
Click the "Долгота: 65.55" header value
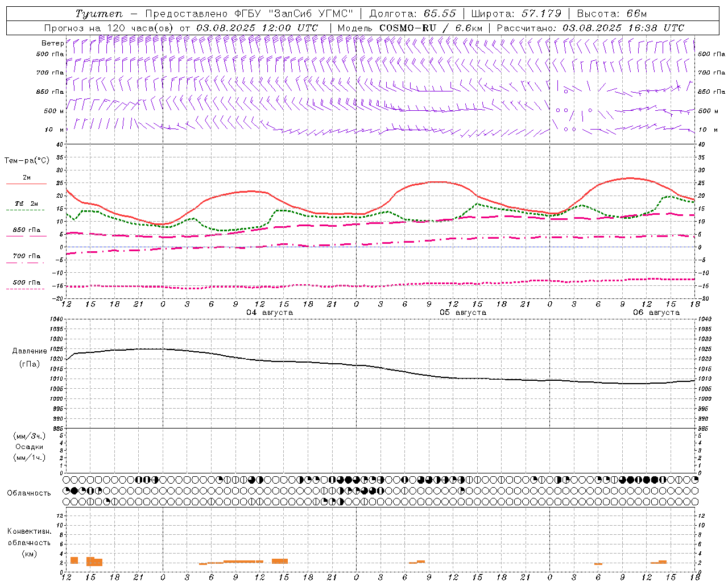point(412,14)
